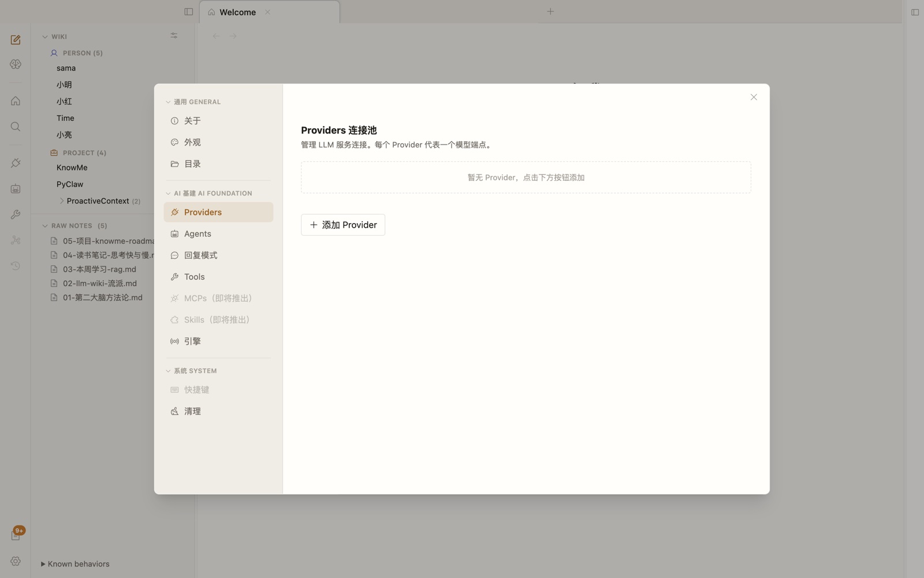Viewport: 924px width, 578px height.
Task: Open the brain icon in left rail
Action: point(16,64)
